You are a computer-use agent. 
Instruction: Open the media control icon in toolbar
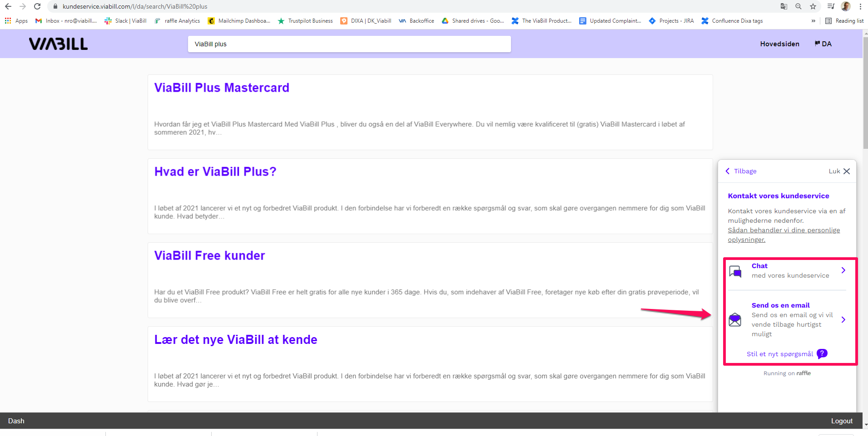coord(831,6)
